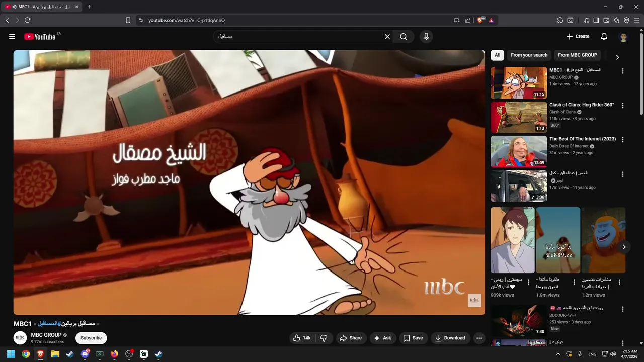The image size is (644, 362).
Task: Open YouTube notifications bell
Action: (x=604, y=36)
